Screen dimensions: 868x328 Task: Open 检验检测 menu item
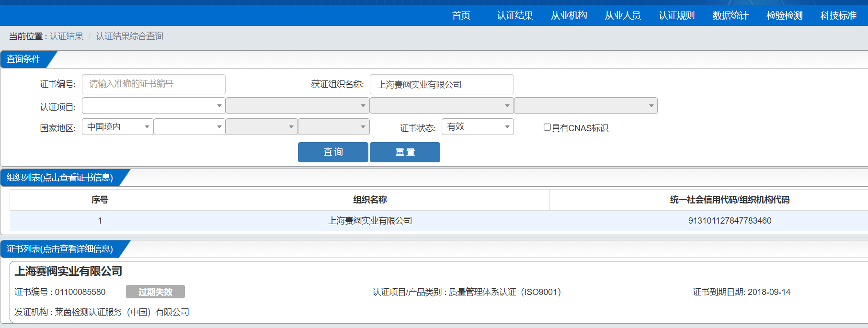(784, 15)
